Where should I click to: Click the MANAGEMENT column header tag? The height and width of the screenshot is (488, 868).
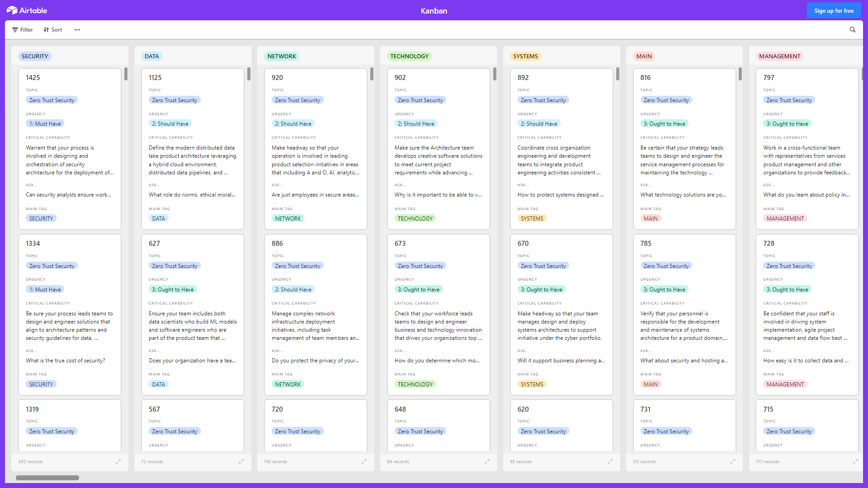[779, 56]
